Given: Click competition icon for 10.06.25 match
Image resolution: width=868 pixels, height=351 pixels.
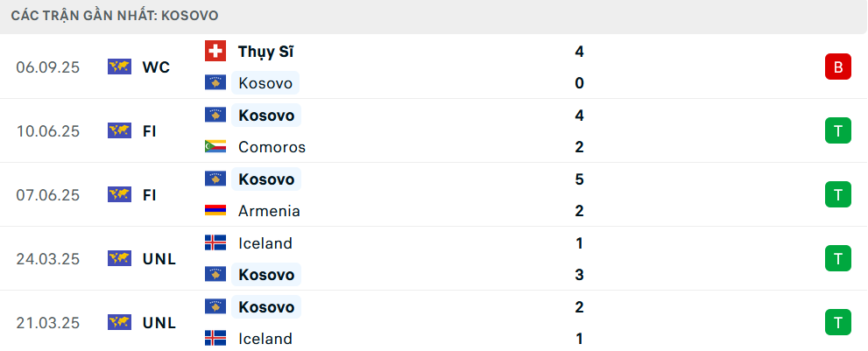Looking at the screenshot, I should [119, 130].
